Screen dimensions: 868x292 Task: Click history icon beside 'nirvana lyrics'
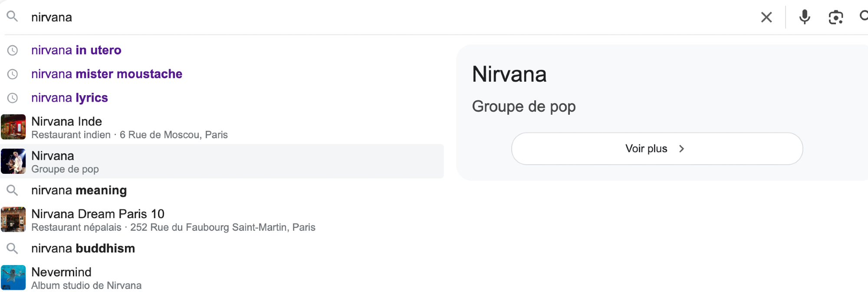pos(13,98)
